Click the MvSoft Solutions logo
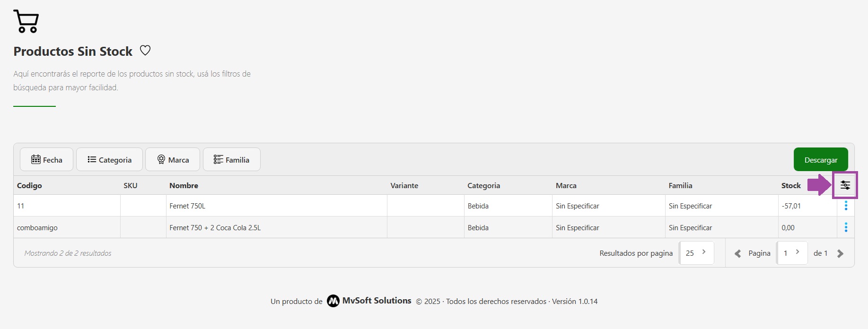 [x=333, y=301]
